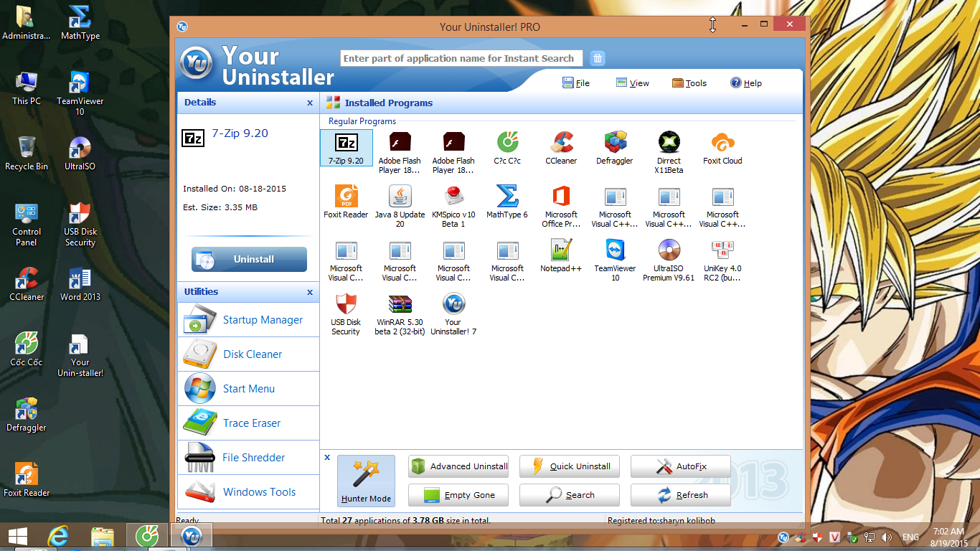
Task: Click the clear search trash icon
Action: [x=598, y=58]
